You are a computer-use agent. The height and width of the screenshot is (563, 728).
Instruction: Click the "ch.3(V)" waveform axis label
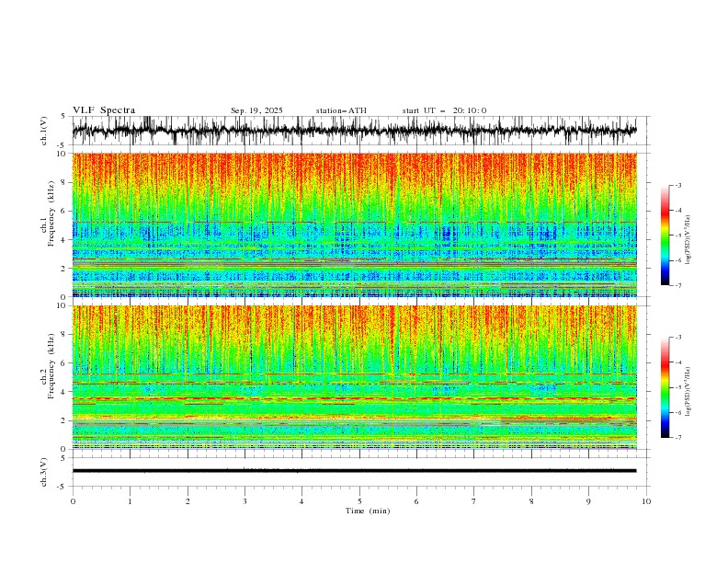tap(44, 473)
